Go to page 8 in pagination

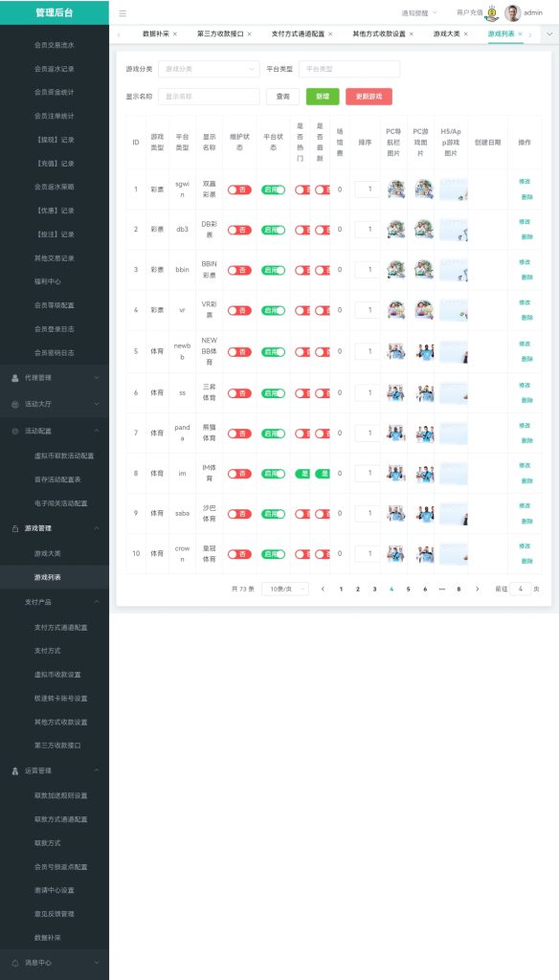(458, 590)
